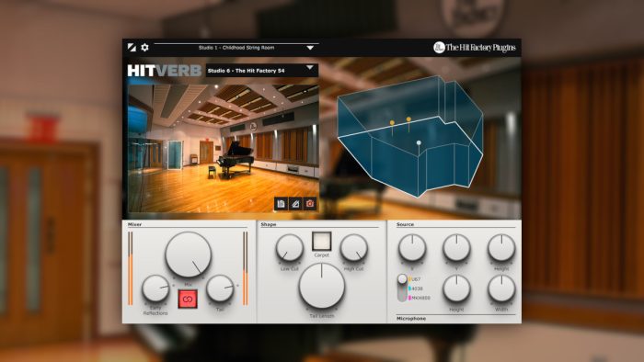Click the 'Mixer' section heading
This screenshot has width=644, height=362.
(134, 224)
